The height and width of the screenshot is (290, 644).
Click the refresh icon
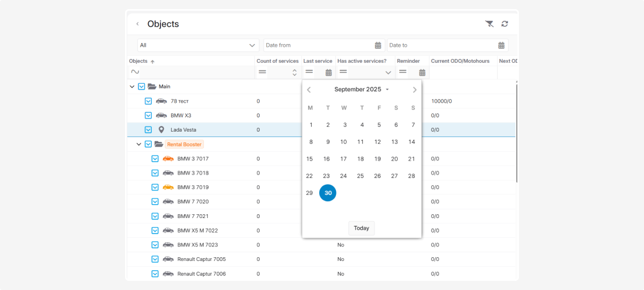[x=504, y=24]
